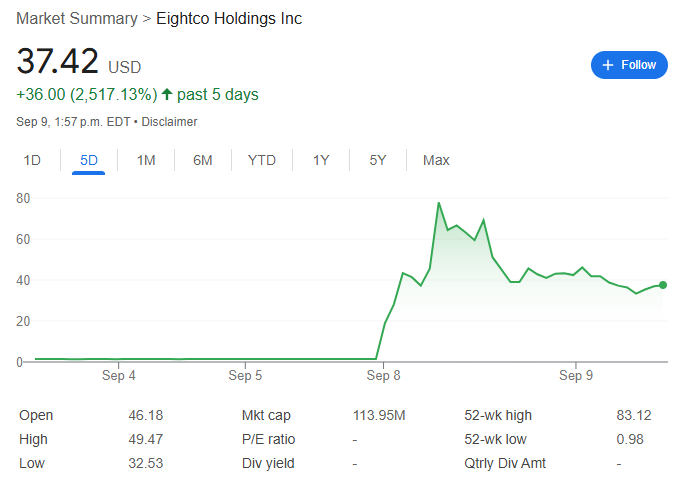Image resolution: width=689 pixels, height=484 pixels.
Task: Click the blue Follow button
Action: point(629,65)
